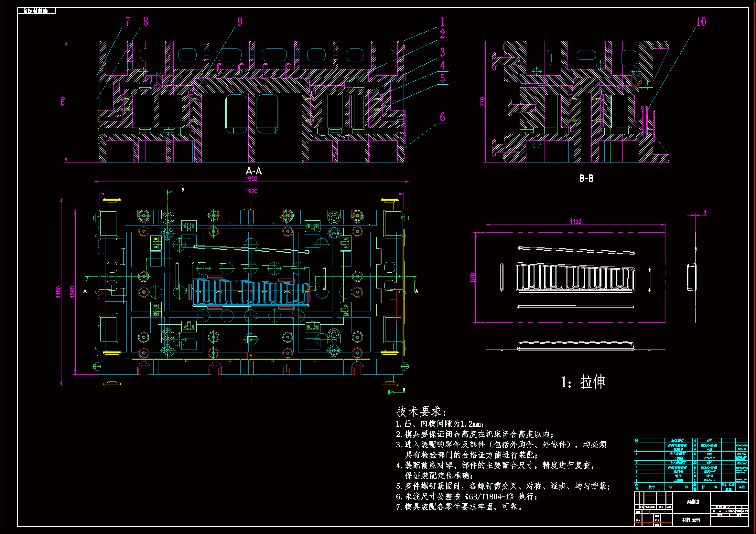Viewport: 756px width, 534px height.
Task: Click the rotated drawing number box top-left
Action: (36, 11)
